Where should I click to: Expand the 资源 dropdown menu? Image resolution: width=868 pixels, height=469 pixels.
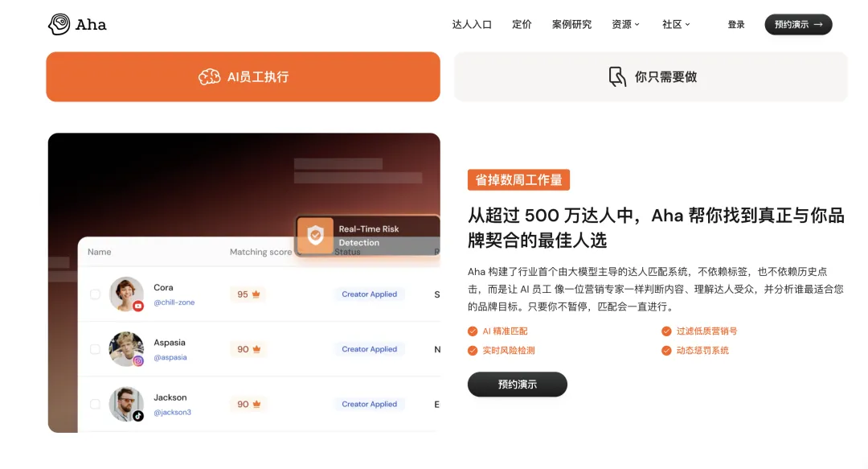coord(625,24)
